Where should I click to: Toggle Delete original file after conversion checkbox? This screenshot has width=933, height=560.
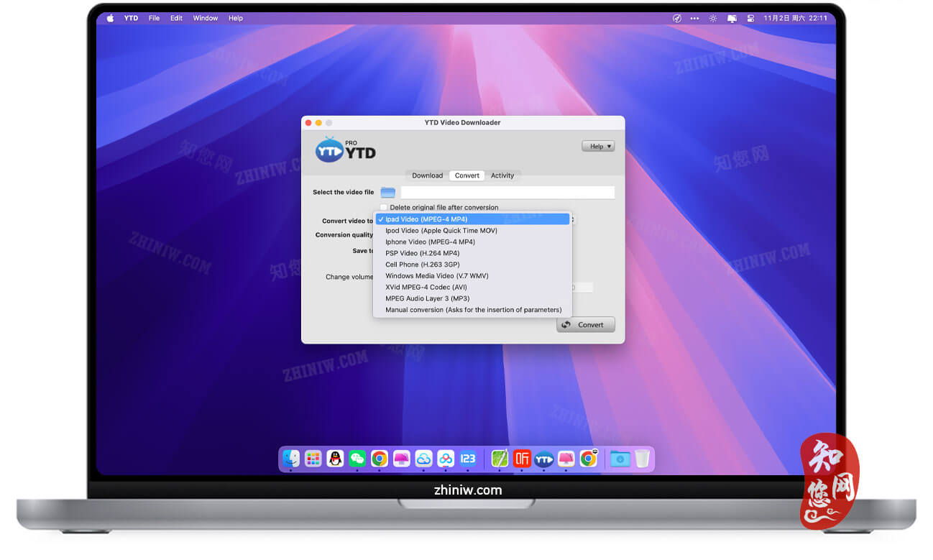pos(383,207)
